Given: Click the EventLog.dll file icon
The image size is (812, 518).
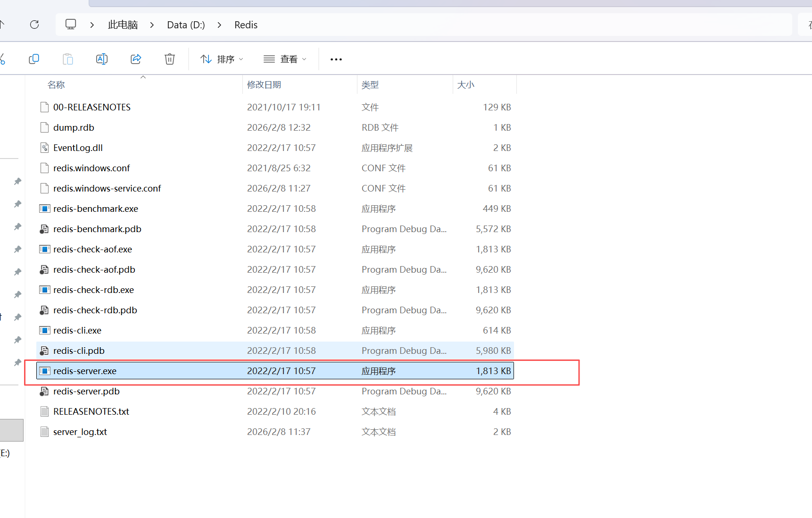Looking at the screenshot, I should point(44,148).
